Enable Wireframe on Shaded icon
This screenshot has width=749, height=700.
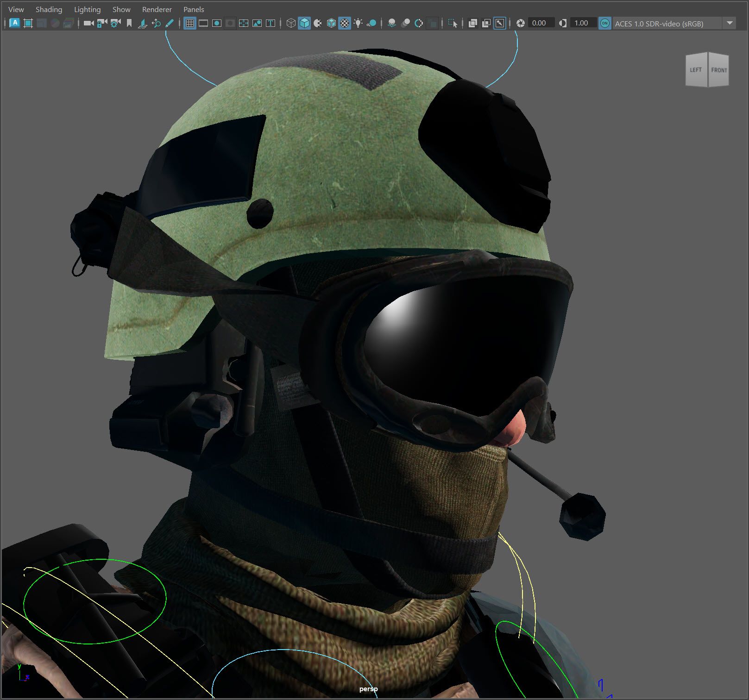pos(331,23)
